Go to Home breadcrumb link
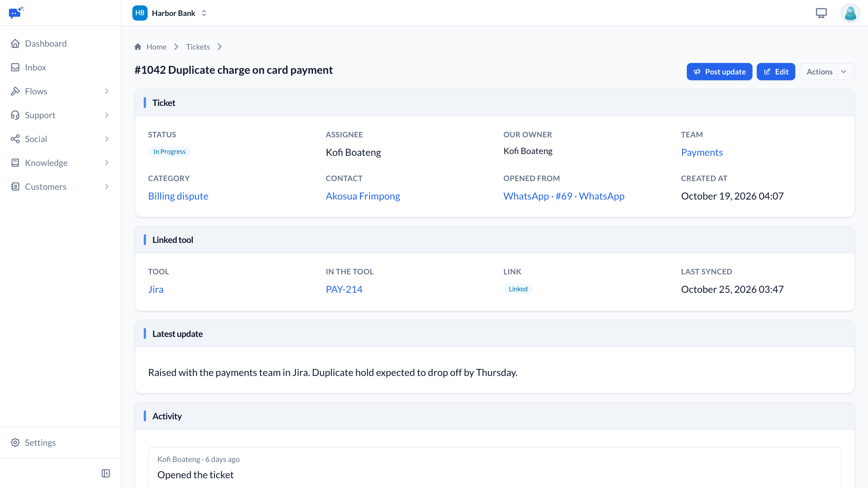The image size is (868, 488). click(x=156, y=47)
